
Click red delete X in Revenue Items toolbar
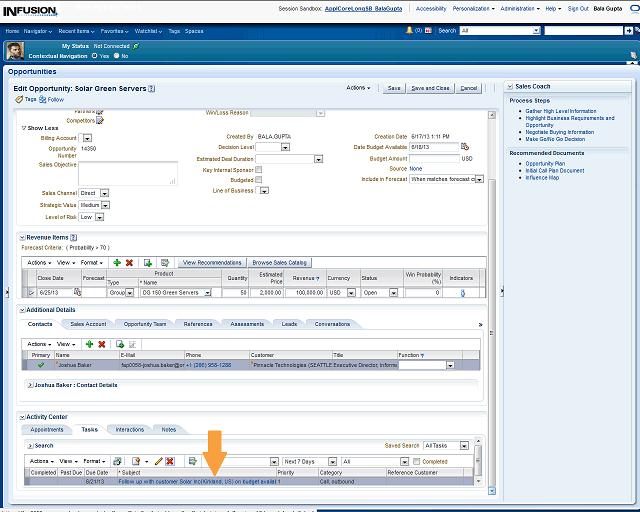(129, 262)
